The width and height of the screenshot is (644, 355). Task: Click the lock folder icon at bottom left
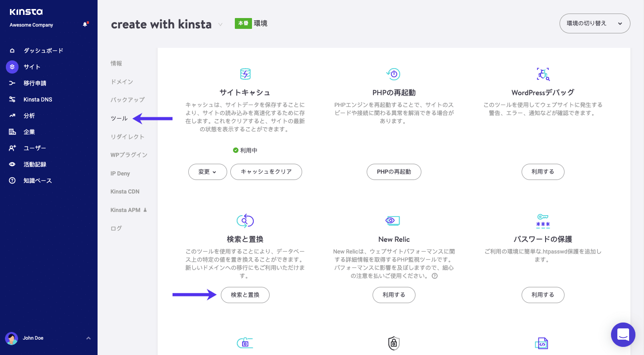(x=245, y=343)
